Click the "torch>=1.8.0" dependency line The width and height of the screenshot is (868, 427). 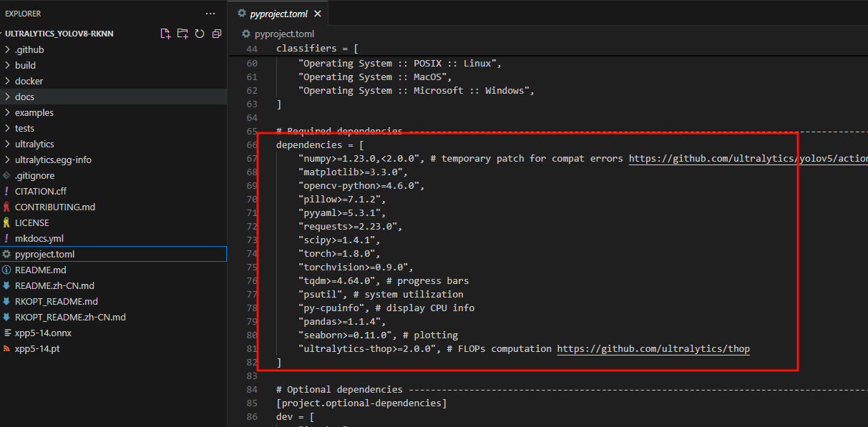coord(339,254)
